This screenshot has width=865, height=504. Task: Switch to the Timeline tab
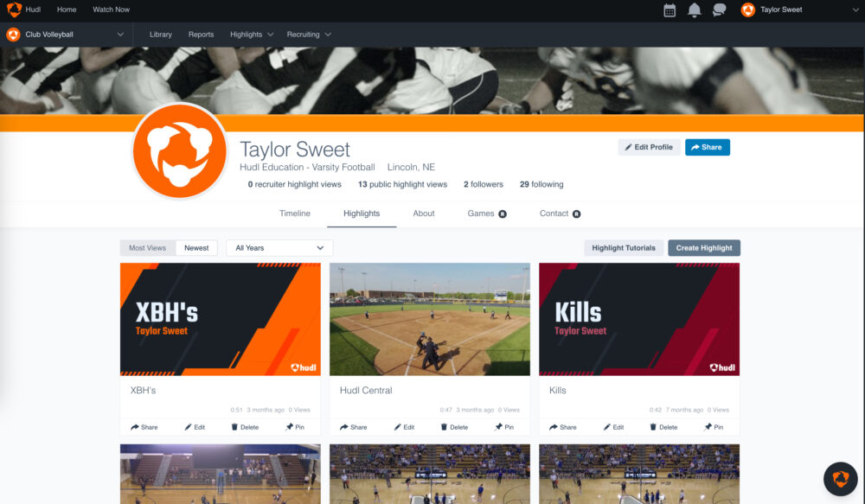[x=294, y=214]
